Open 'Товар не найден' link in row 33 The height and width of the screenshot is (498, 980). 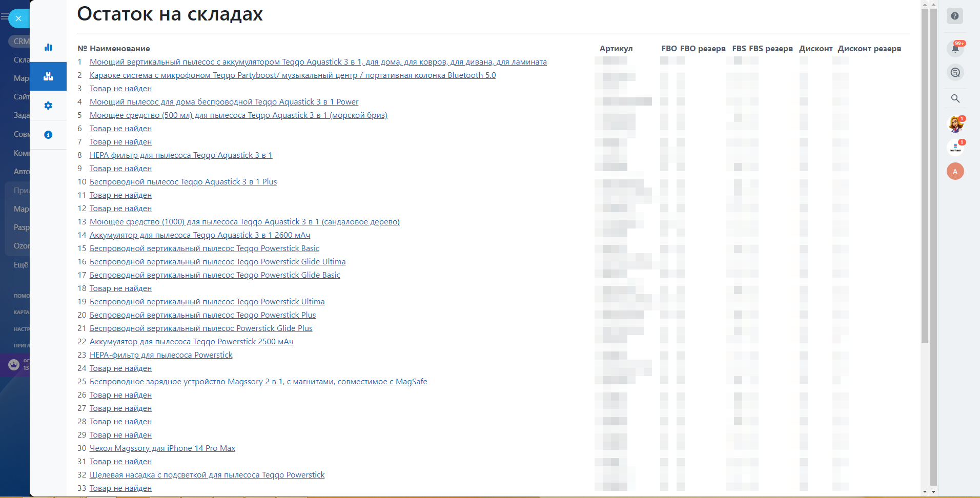click(120, 488)
